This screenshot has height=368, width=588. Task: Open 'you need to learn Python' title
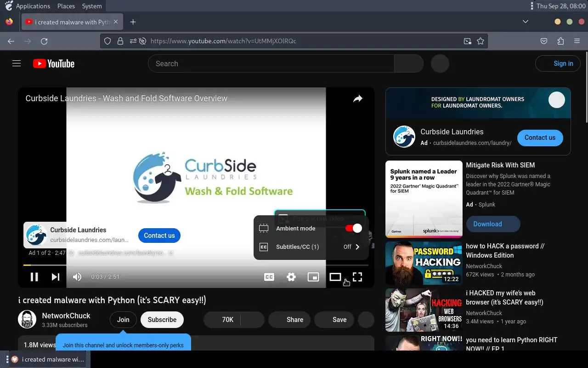click(511, 345)
